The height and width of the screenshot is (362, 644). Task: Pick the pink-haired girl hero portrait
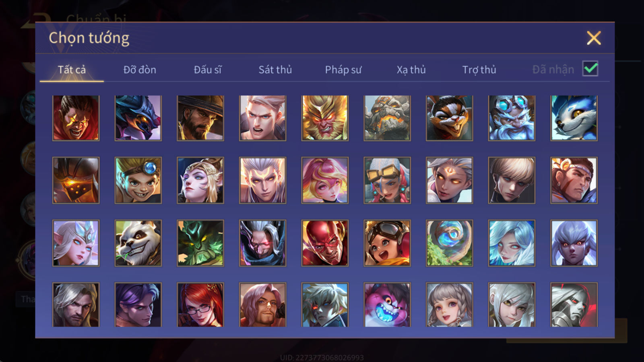pos(325,180)
